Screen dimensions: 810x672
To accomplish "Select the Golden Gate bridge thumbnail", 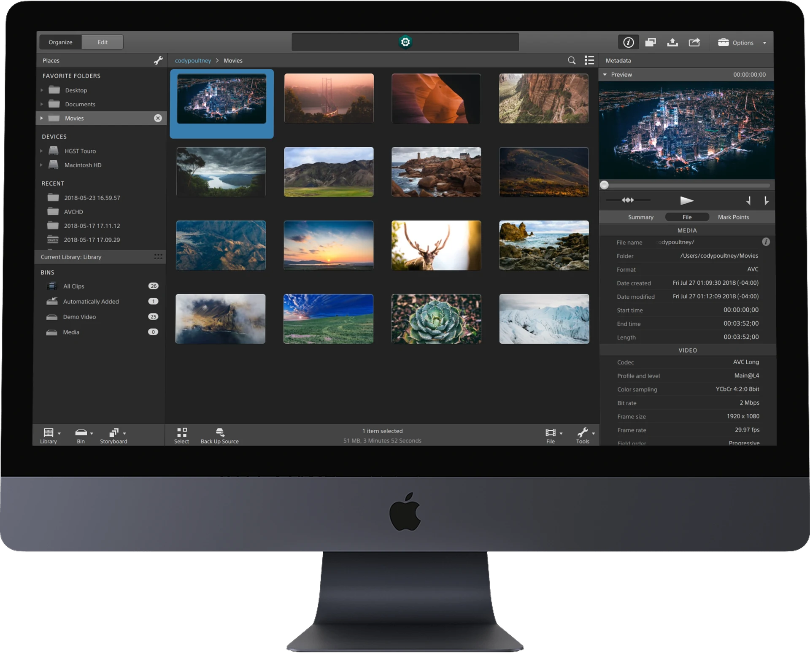I will click(x=329, y=98).
